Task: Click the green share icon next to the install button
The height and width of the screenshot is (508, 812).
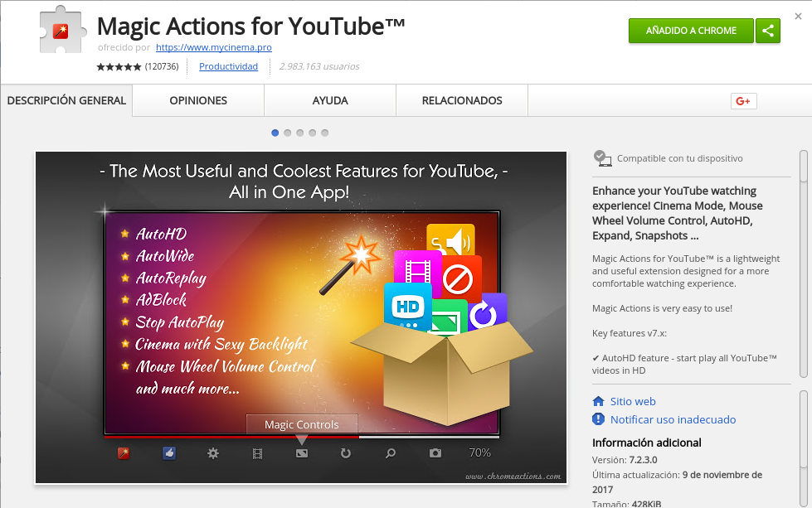Action: click(767, 30)
